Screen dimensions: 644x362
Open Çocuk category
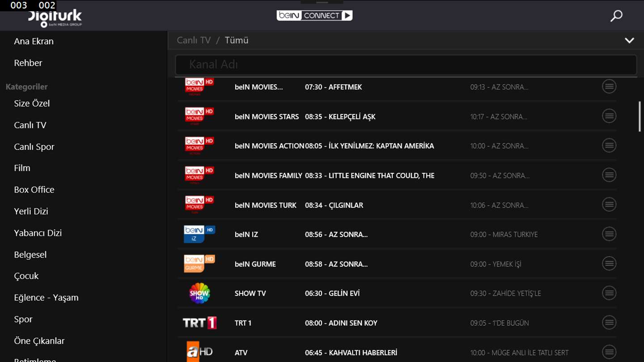26,276
